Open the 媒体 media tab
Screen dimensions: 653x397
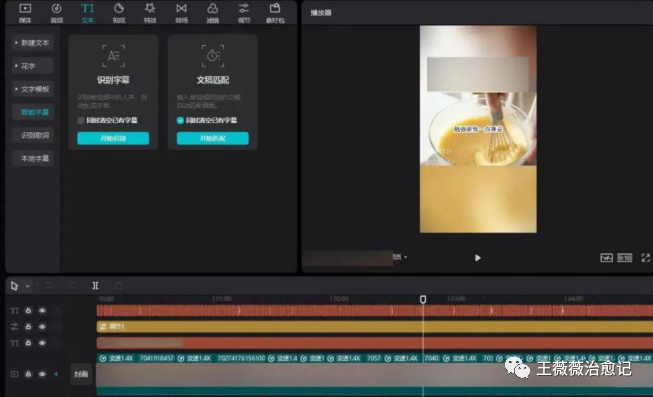tap(25, 12)
